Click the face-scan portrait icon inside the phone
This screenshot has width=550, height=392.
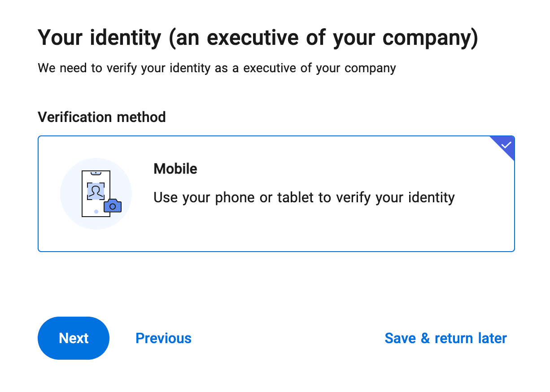95,191
